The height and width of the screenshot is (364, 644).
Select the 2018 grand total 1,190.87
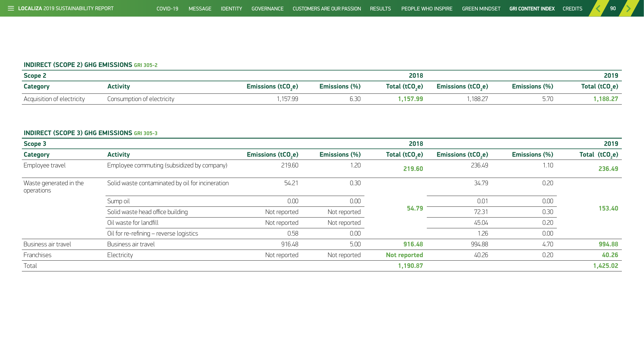click(x=410, y=266)
